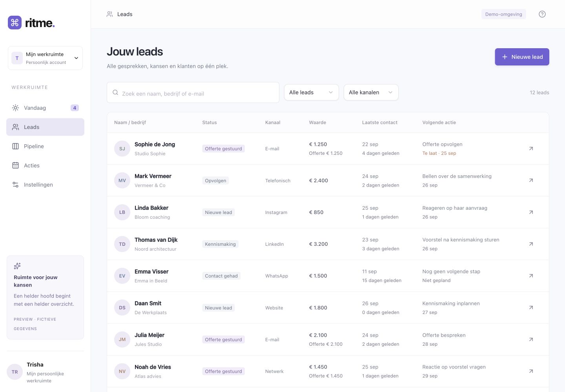The image size is (565, 392).
Task: Open the Linda Bakker lead name
Action: click(151, 208)
